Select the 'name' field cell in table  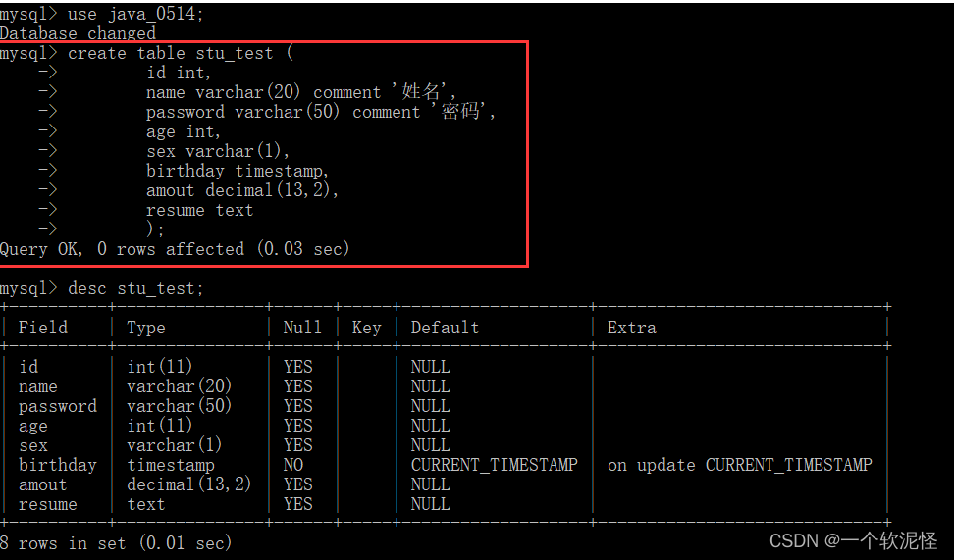[37, 386]
